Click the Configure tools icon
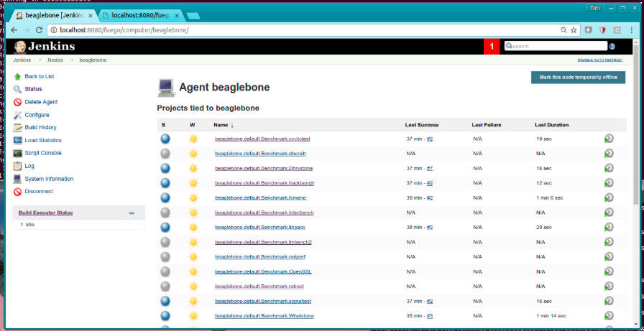This screenshot has height=331, width=644. tap(17, 115)
